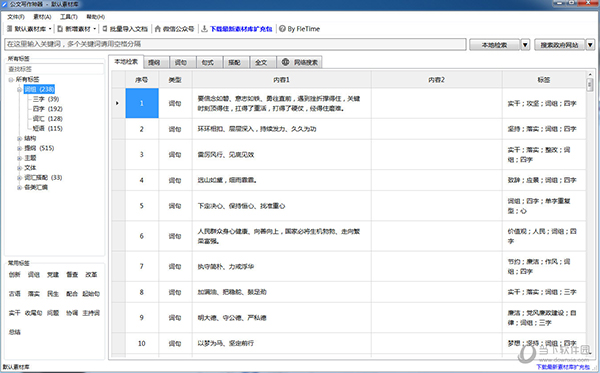Open the 微信公众号 toolbar item
Screen dimensions: 600x373
coord(174,29)
